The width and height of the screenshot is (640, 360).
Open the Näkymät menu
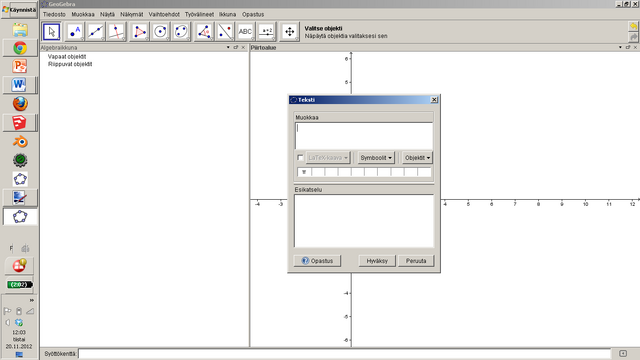[x=131, y=14]
